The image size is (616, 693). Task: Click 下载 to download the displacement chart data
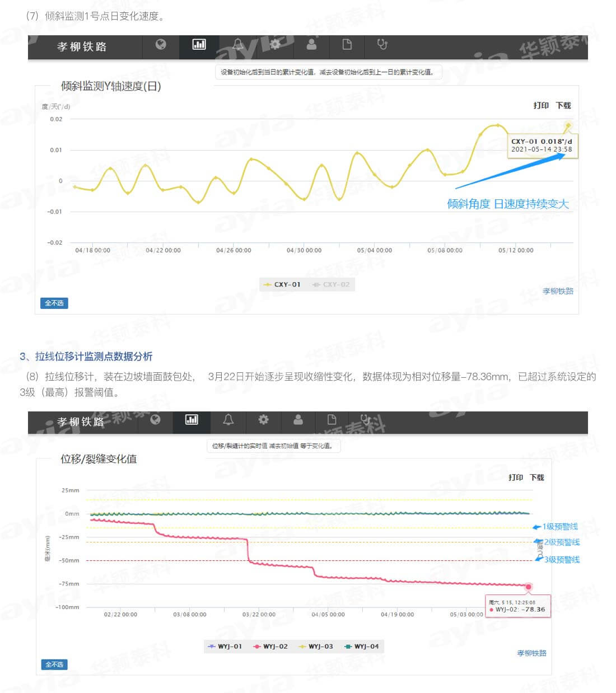[x=536, y=478]
